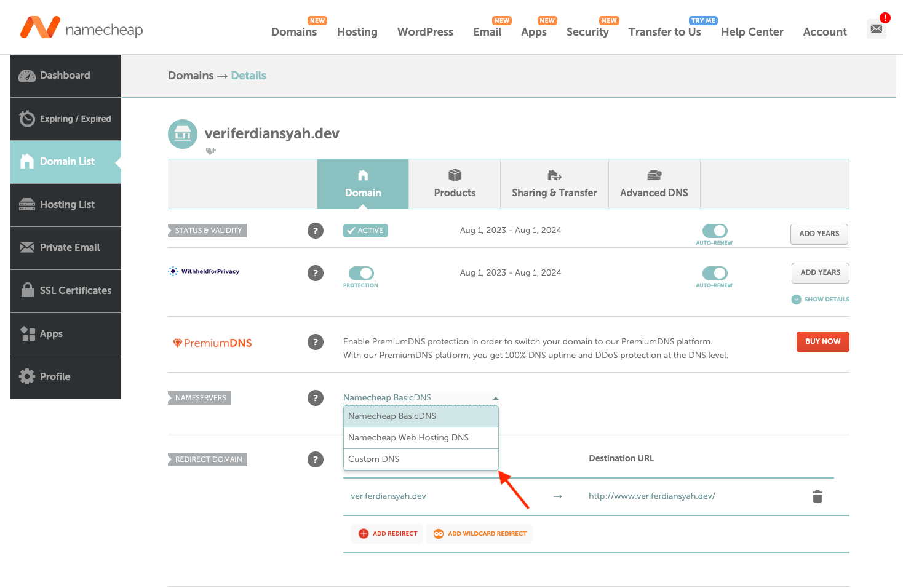Image resolution: width=903 pixels, height=588 pixels.
Task: Click Domains breadcrumb link
Action: point(191,76)
